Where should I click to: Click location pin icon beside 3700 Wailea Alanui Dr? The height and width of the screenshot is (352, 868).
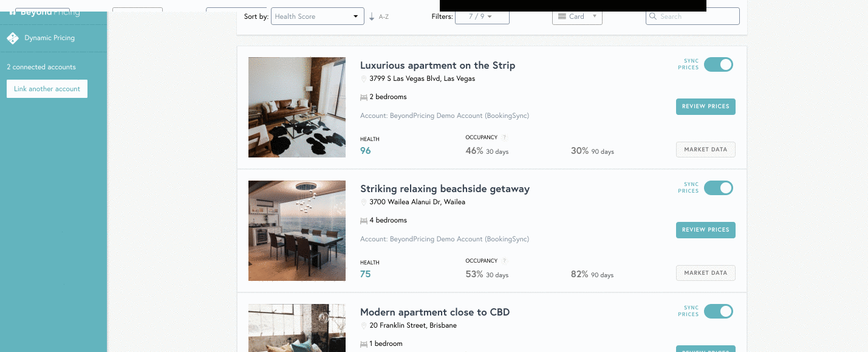tap(364, 202)
